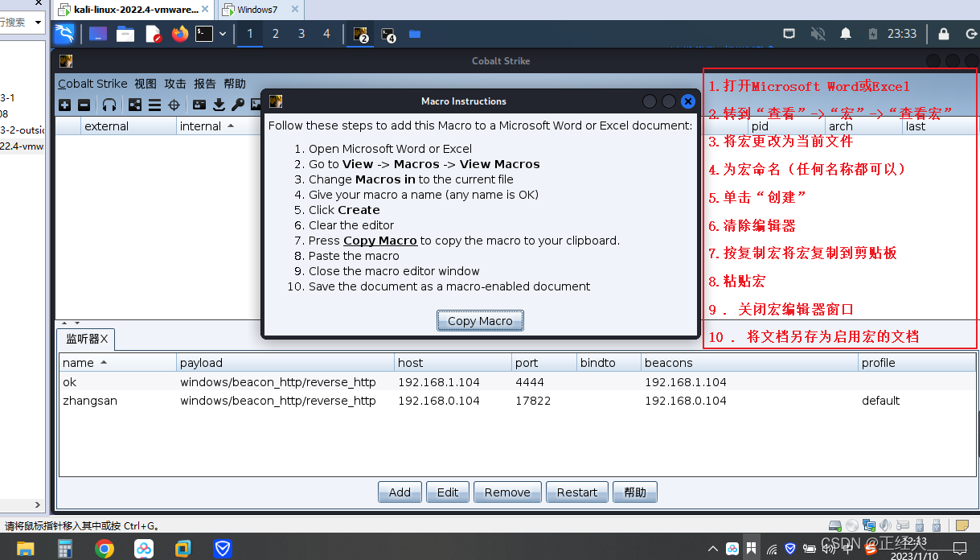The width and height of the screenshot is (980, 560).
Task: Switch to target view crosshair icon
Action: tap(174, 105)
